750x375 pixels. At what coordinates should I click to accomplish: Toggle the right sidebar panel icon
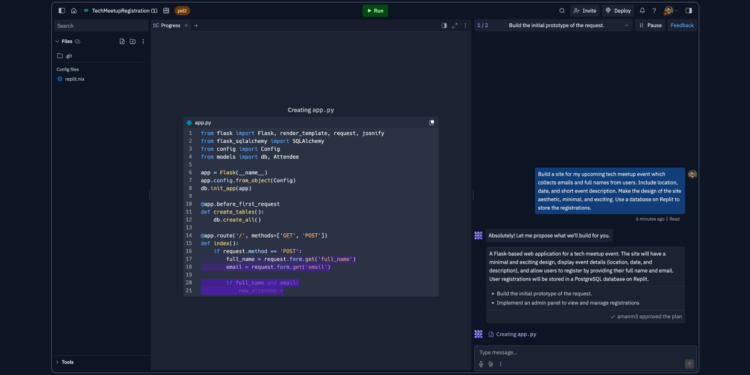(688, 11)
